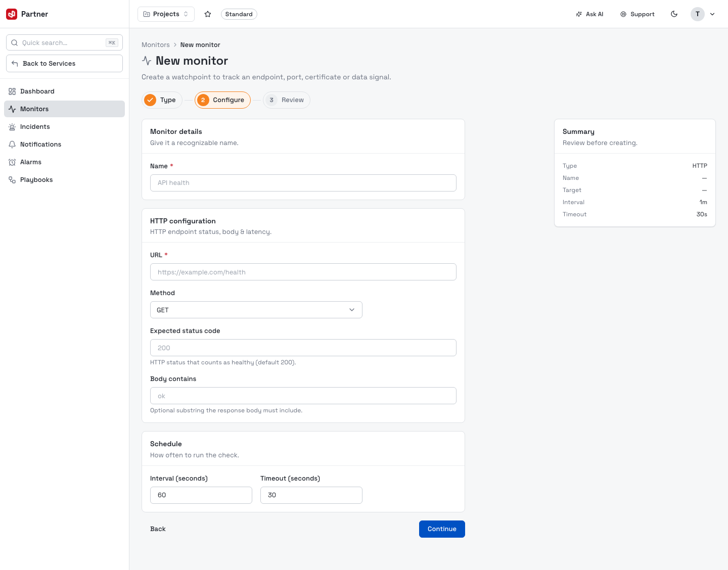Focus the URL input field
Image resolution: width=728 pixels, height=570 pixels.
click(303, 272)
